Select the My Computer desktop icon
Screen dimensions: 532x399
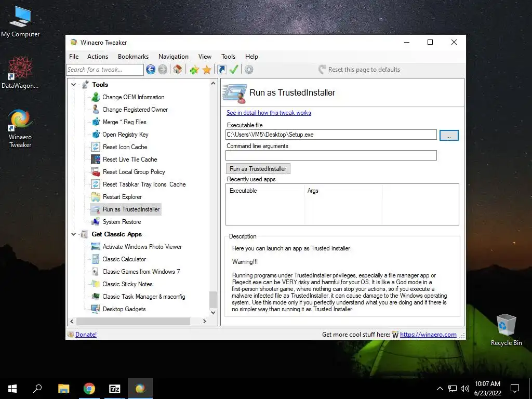(x=20, y=21)
